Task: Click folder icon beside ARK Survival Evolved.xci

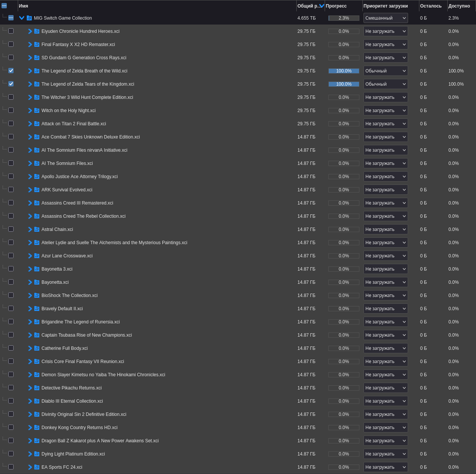Action: pyautogui.click(x=37, y=190)
